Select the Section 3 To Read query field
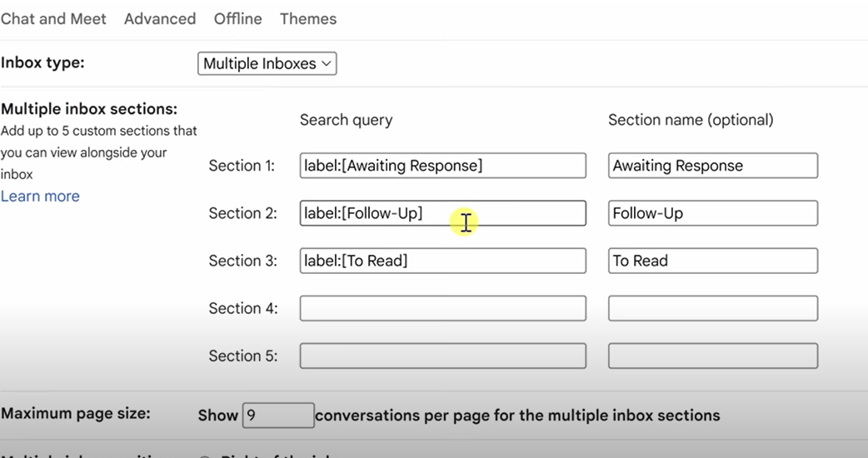 click(x=442, y=261)
